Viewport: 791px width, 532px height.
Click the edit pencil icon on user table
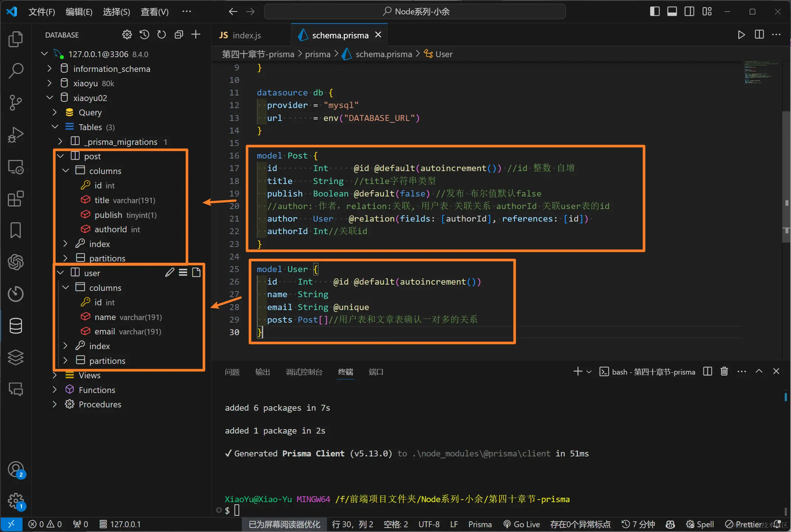pos(170,272)
